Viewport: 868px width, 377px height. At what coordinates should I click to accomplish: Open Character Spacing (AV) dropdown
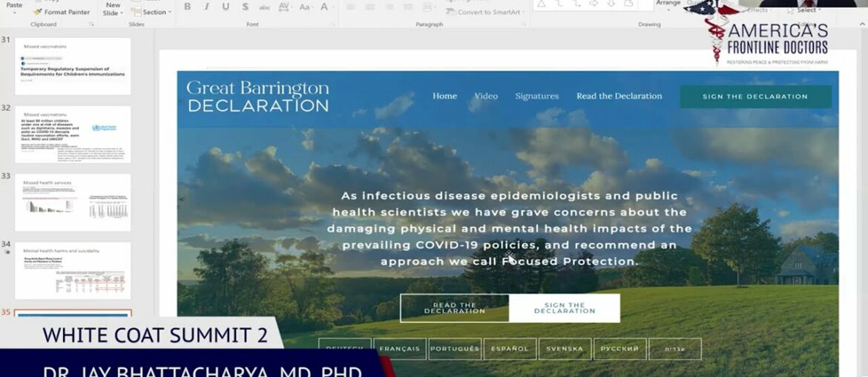[285, 7]
